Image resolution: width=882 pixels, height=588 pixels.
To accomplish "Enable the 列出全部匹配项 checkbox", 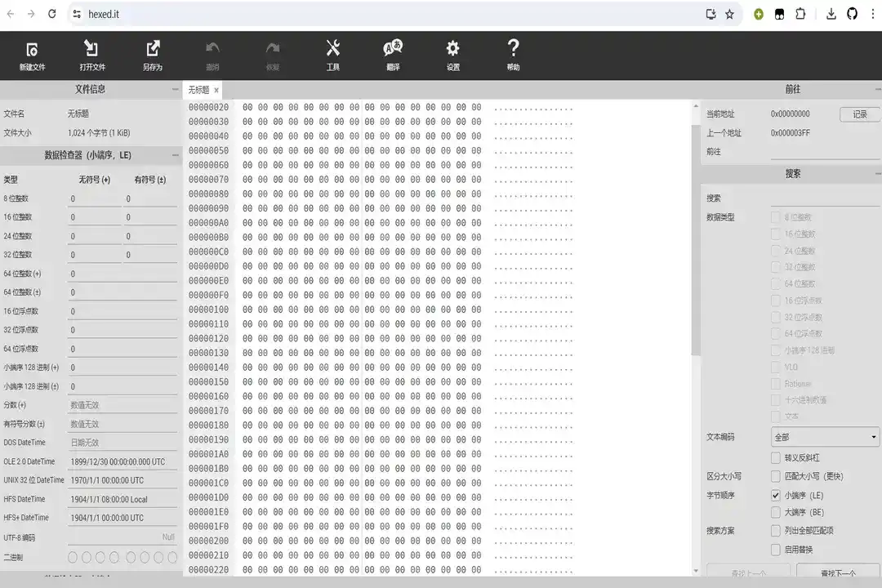I will click(776, 531).
